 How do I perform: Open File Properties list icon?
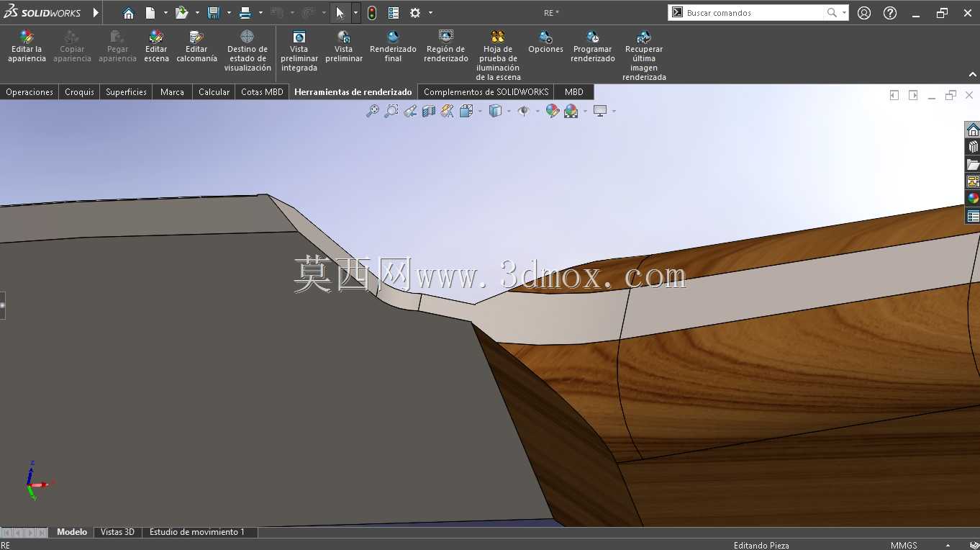[394, 13]
